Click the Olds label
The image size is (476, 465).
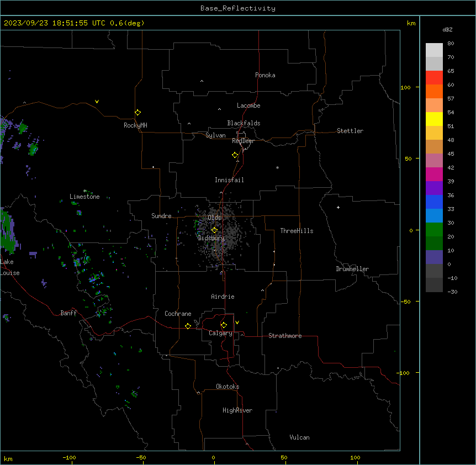[214, 218]
